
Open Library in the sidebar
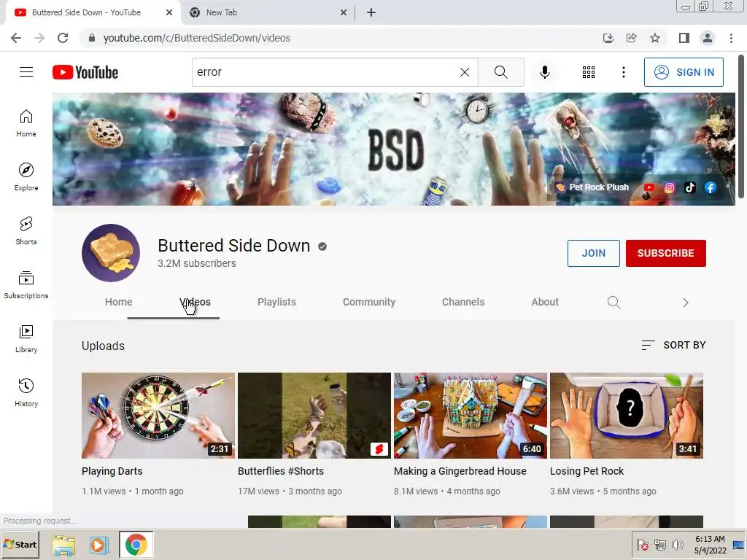[26, 338]
